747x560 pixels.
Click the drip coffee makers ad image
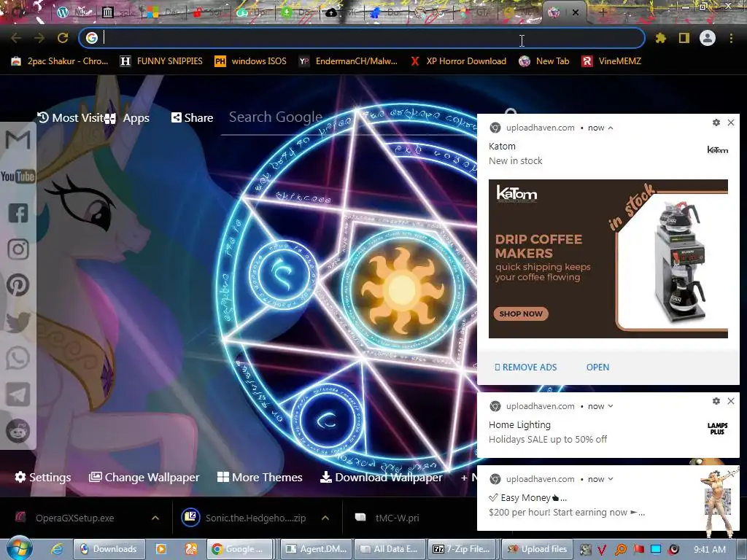point(608,259)
